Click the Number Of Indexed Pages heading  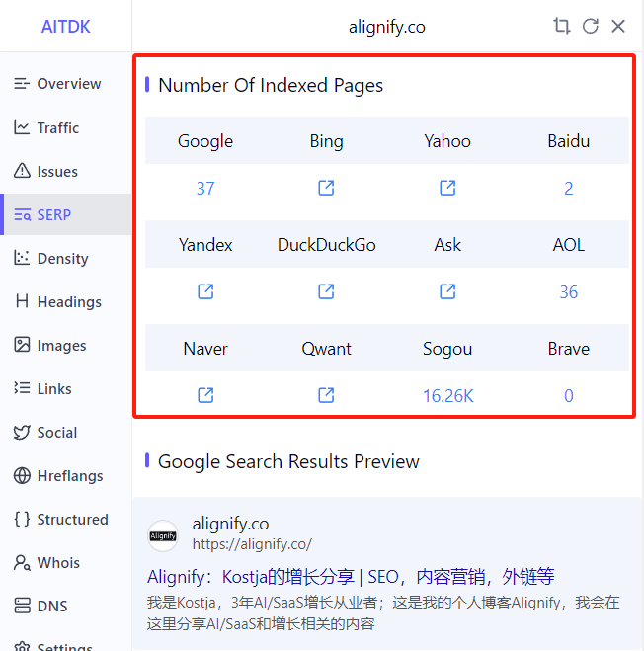[x=271, y=85]
